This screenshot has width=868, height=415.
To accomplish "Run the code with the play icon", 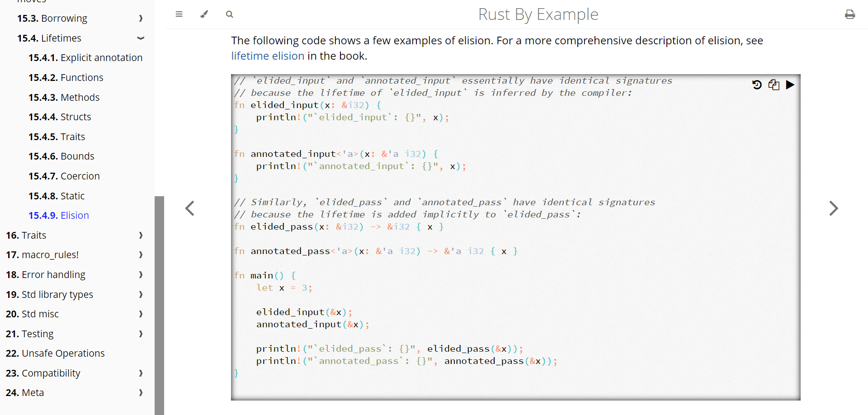I will (790, 85).
